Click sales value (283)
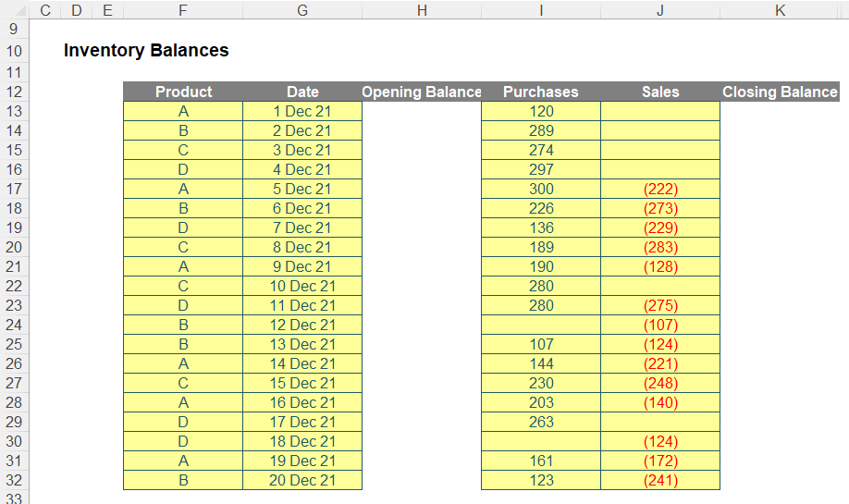Image resolution: width=849 pixels, height=504 pixels. click(660, 247)
